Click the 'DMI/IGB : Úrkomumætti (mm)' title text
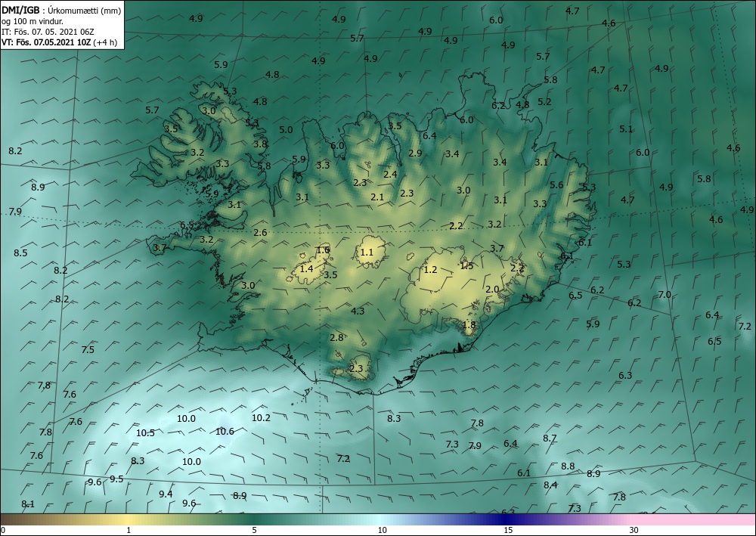 tap(61, 10)
